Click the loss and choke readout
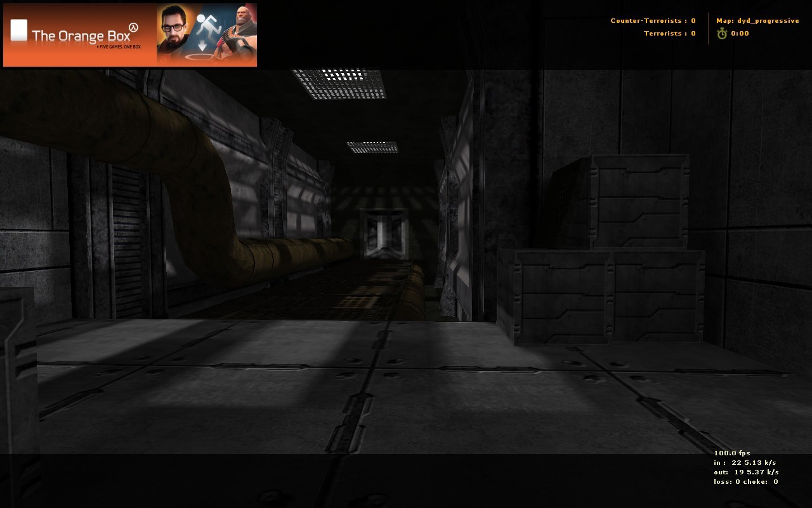Image resolution: width=812 pixels, height=508 pixels. [x=746, y=482]
